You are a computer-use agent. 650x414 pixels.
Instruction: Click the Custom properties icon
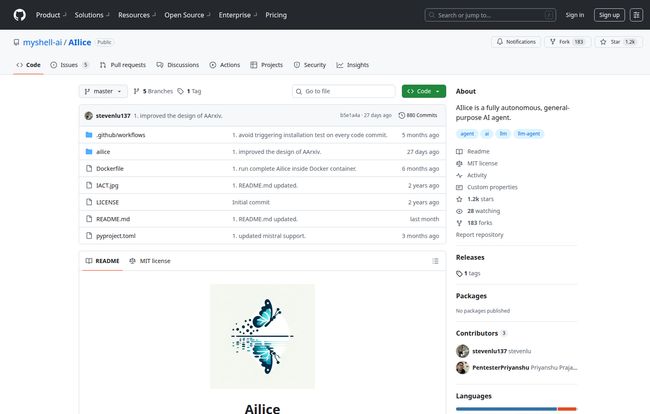tap(459, 187)
